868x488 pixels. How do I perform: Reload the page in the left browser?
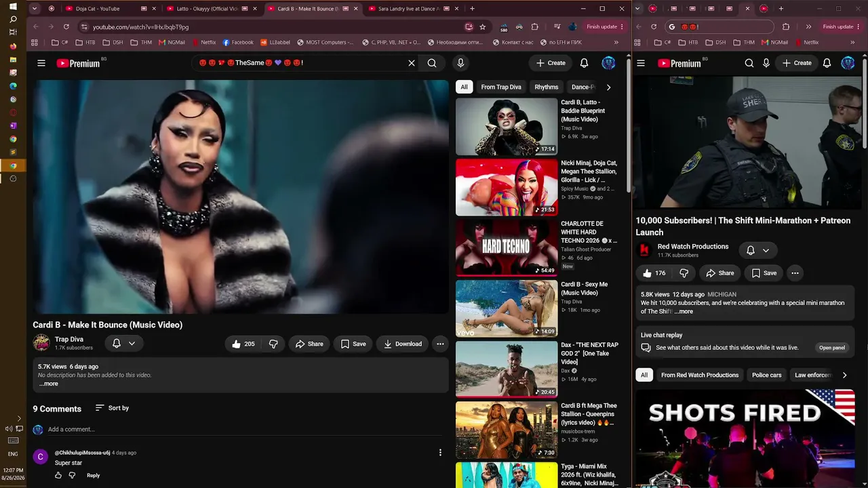coord(66,26)
